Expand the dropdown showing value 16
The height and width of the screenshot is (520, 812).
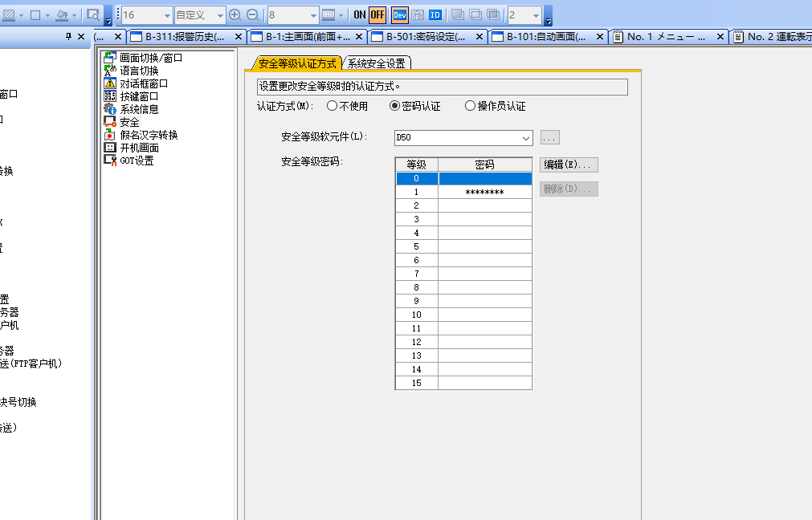point(166,15)
